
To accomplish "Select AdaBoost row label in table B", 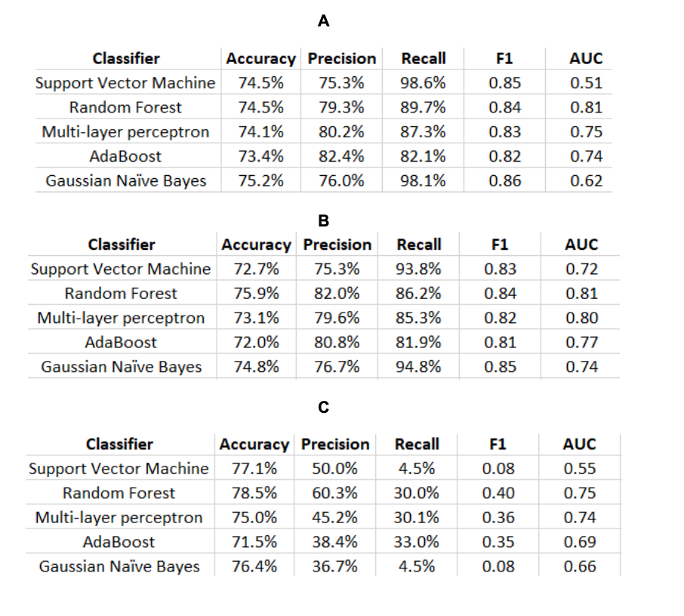I will (x=121, y=343).
